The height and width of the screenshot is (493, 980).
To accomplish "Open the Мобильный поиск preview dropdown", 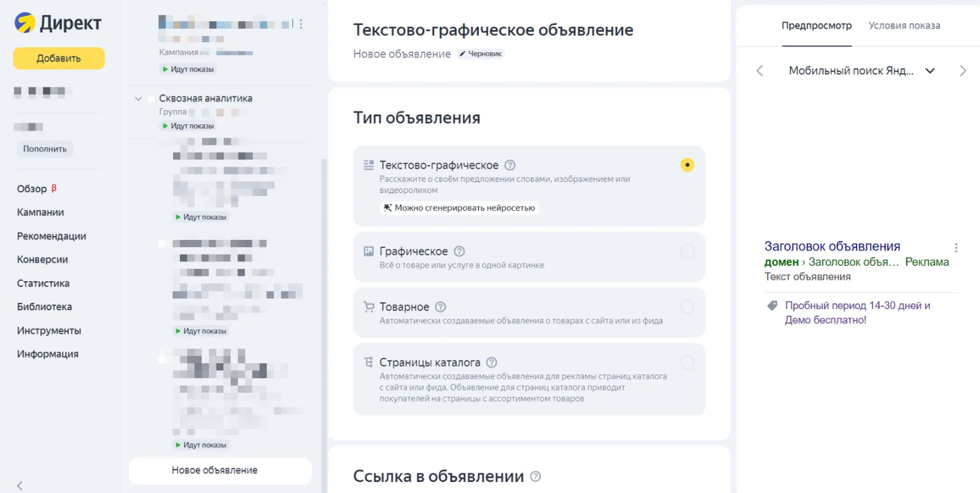I will (x=862, y=71).
